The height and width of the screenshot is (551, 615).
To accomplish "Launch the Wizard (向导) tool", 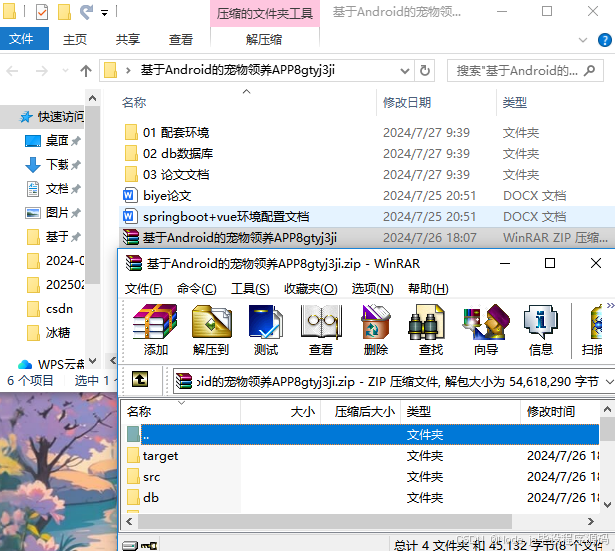I will tap(486, 330).
